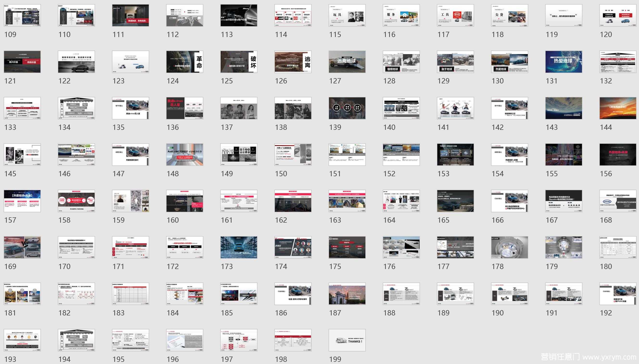
Task: Open slide 148 Audi x ANT FOREST x UNESCO
Action: coord(185,155)
